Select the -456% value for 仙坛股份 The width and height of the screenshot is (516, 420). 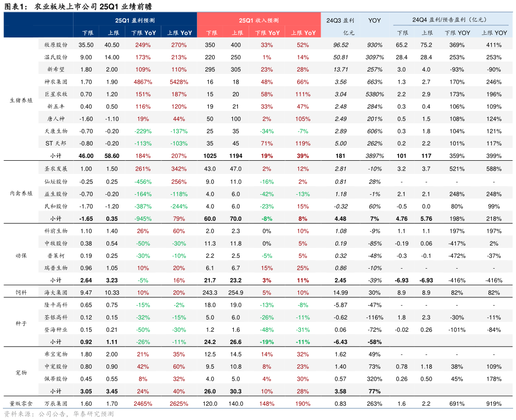tap(143, 181)
